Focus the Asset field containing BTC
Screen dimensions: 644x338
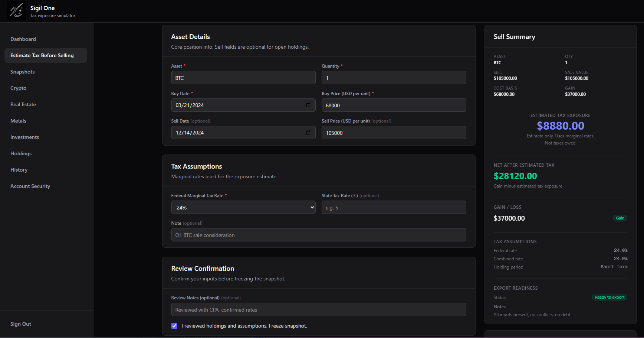pyautogui.click(x=243, y=78)
